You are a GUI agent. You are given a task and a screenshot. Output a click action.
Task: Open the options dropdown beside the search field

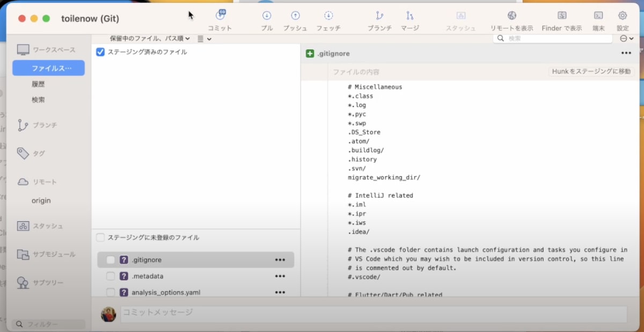[626, 39]
